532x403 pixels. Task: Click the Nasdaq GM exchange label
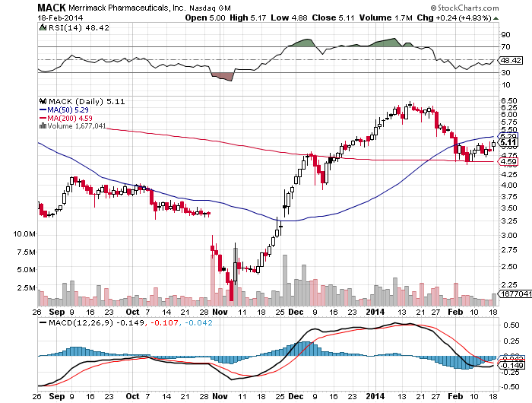coord(210,8)
